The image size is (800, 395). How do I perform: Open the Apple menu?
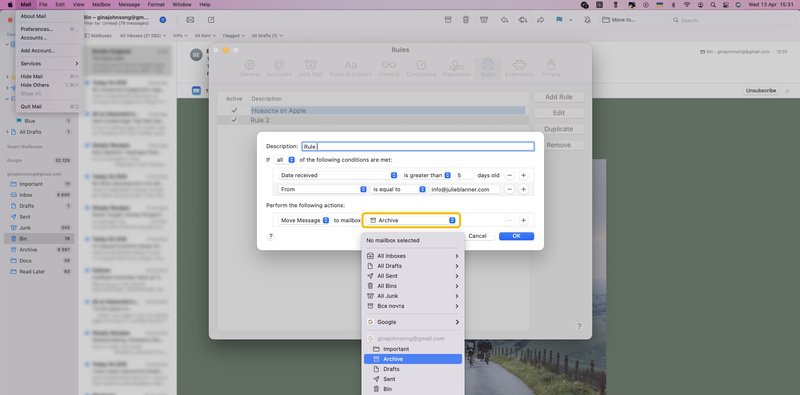10,5
